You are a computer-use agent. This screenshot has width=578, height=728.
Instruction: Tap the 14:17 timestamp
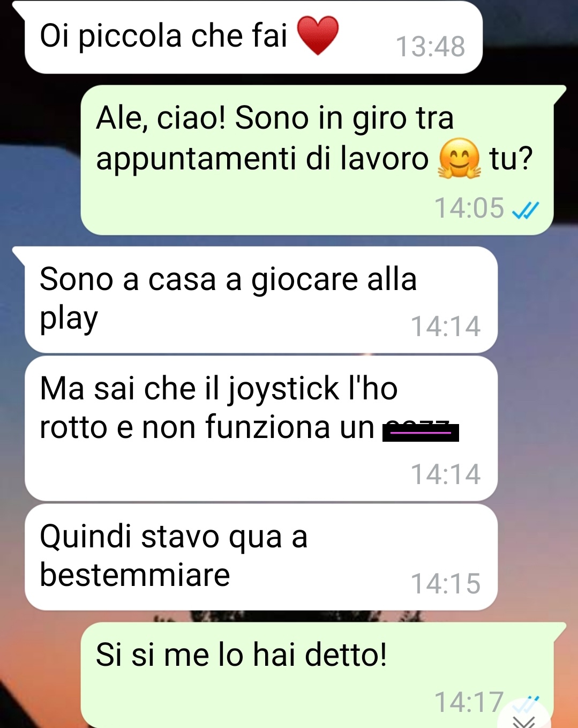point(469,702)
